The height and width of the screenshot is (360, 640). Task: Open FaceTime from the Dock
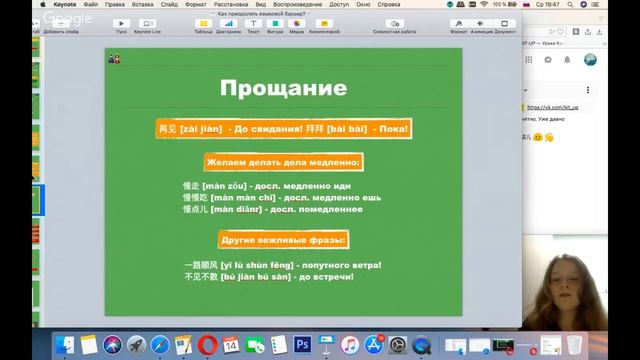coord(255,345)
